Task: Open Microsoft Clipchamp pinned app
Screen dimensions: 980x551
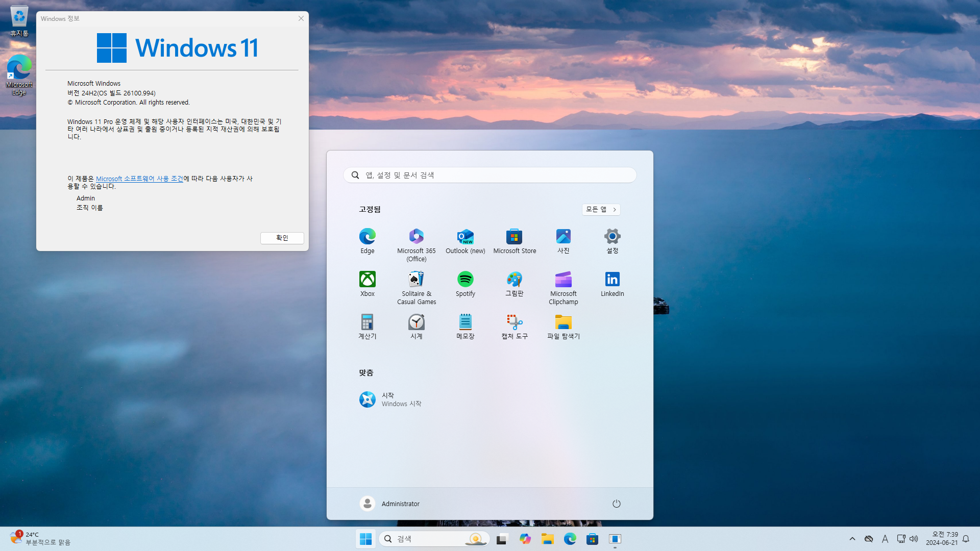Action: 563,288
